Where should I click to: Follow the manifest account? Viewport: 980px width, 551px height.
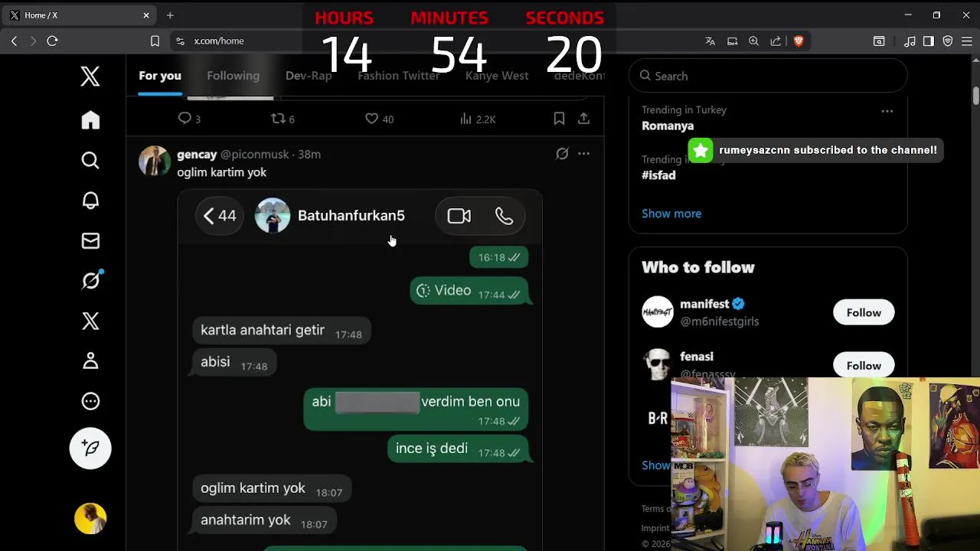coord(864,312)
